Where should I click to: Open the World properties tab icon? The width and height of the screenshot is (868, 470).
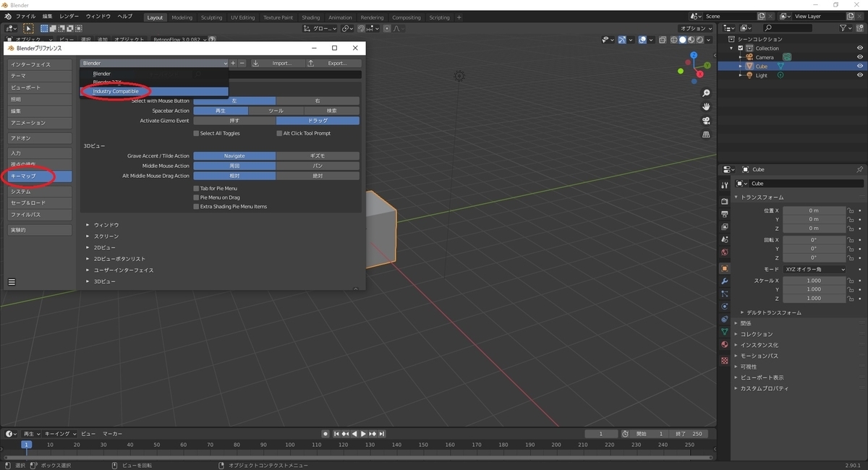725,252
